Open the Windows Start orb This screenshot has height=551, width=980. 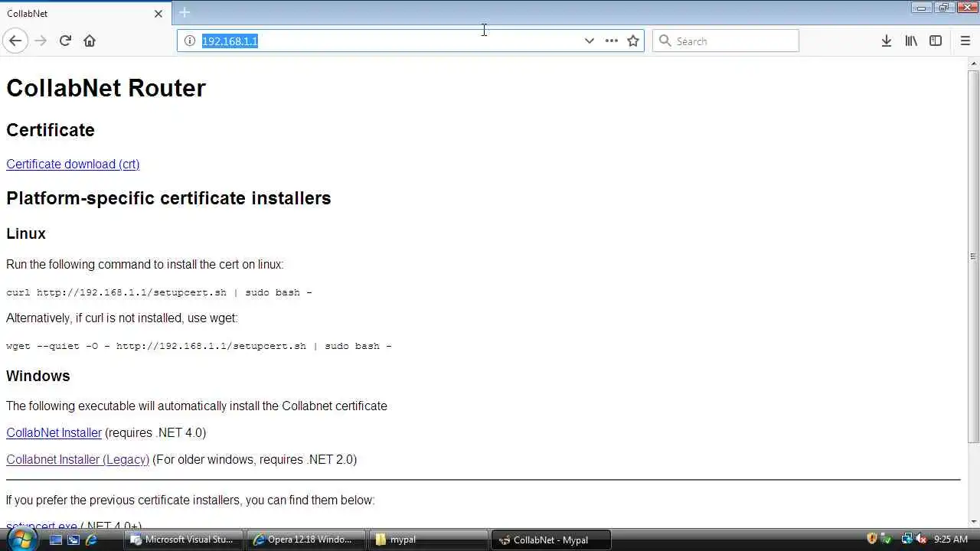coord(21,539)
